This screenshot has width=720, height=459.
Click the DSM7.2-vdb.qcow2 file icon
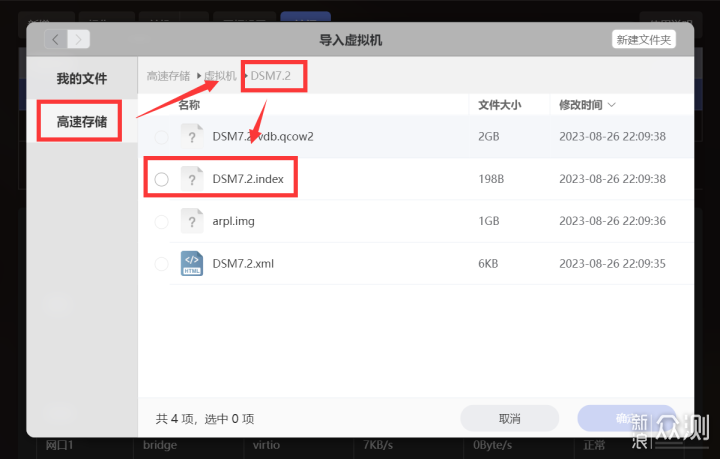191,136
